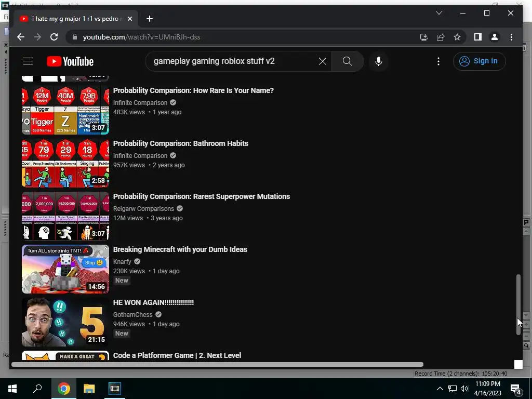This screenshot has height=399, width=532.
Task: Click the horizontal page scrollbar
Action: pos(217,365)
